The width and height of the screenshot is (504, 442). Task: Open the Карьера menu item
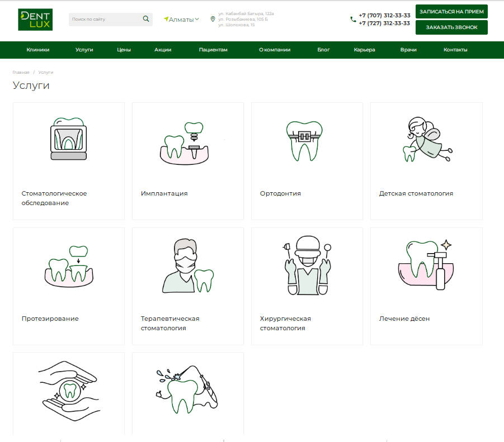(x=365, y=50)
